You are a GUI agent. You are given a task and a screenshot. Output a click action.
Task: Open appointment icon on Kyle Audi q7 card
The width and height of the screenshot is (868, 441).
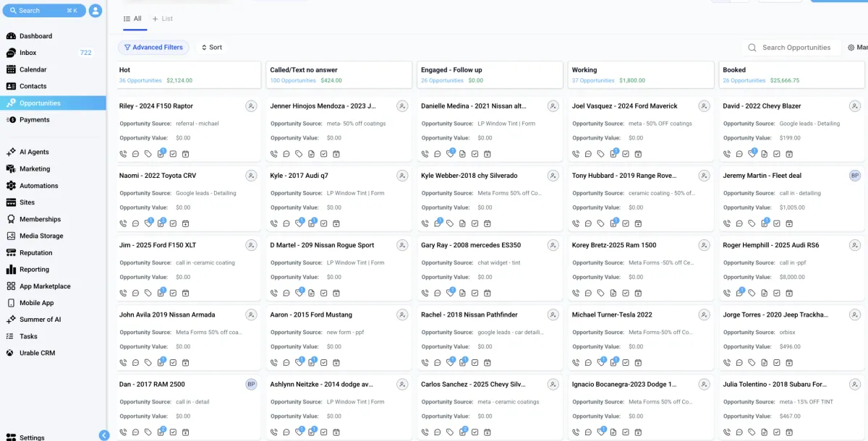click(336, 223)
